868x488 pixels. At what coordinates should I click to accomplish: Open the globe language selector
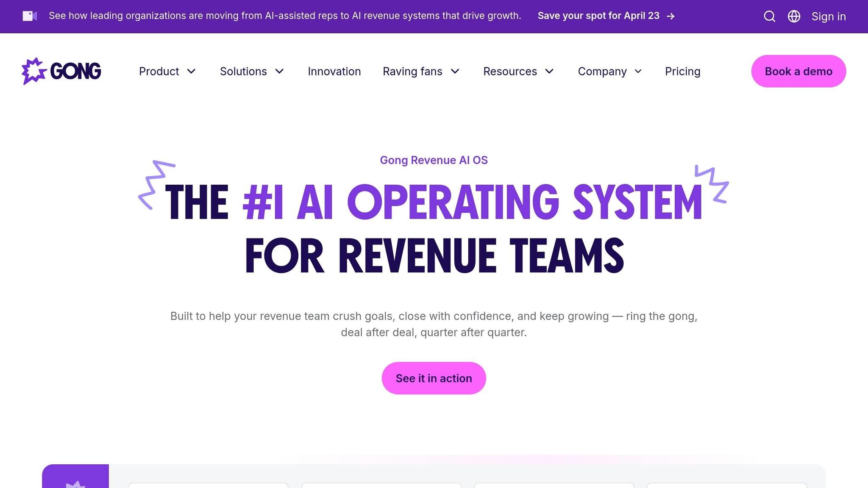point(794,17)
